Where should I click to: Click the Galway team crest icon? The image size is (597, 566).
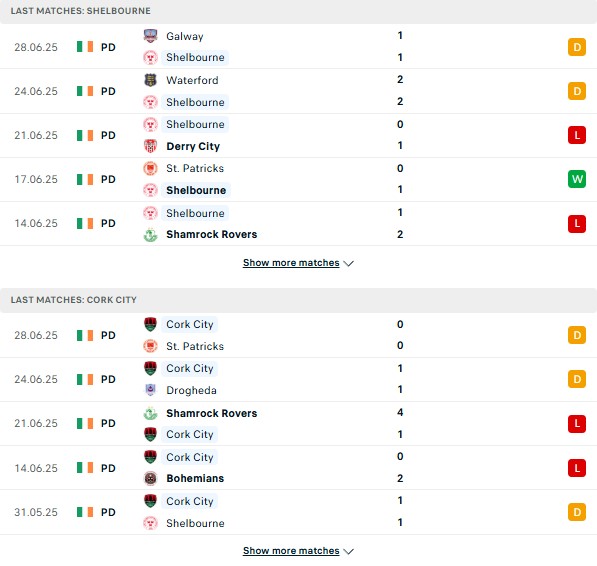click(150, 36)
